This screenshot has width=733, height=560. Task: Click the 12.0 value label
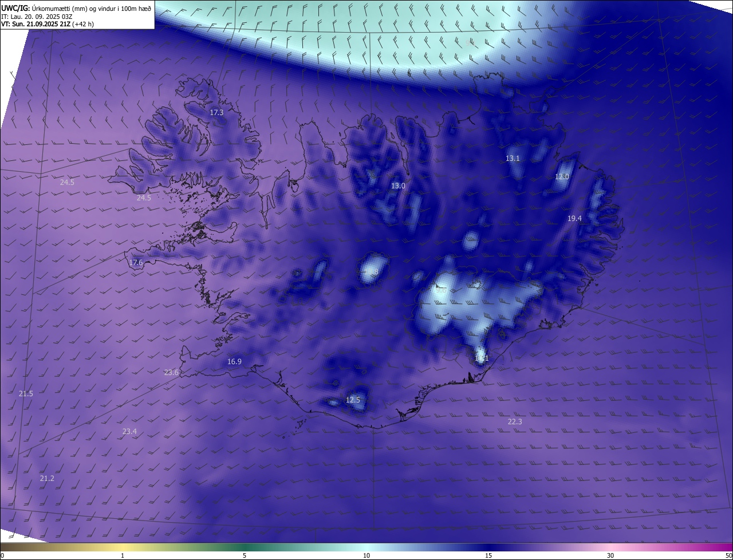tap(562, 177)
